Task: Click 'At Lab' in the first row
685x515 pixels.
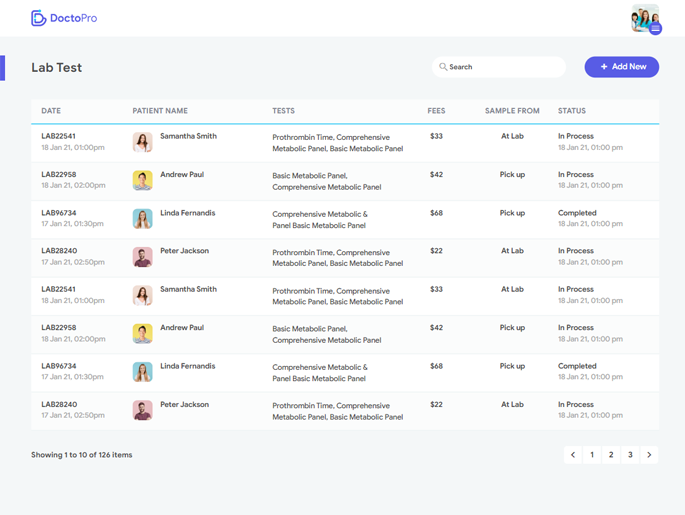Action: [512, 136]
